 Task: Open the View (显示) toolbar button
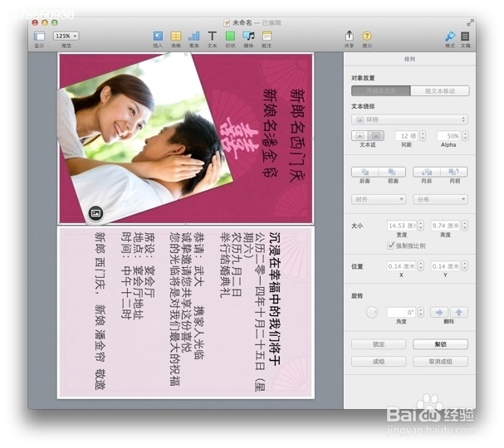coord(39,36)
